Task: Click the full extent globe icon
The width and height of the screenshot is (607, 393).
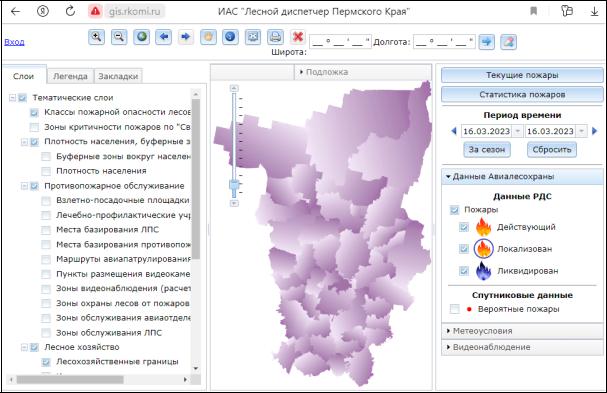Action: pos(141,37)
